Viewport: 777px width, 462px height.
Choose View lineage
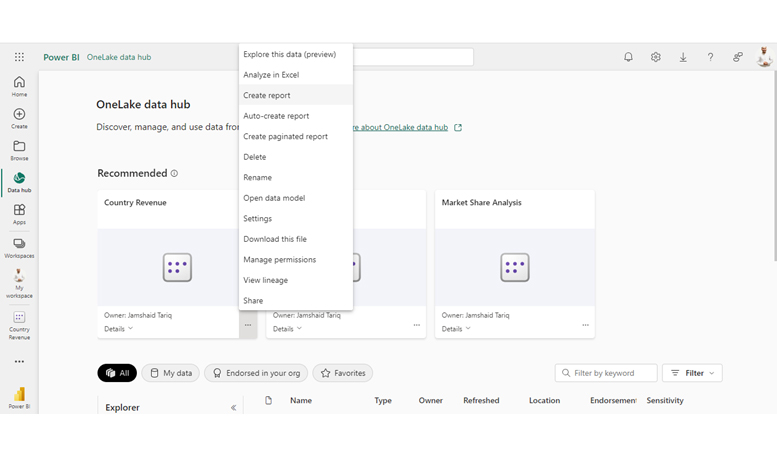pyautogui.click(x=296, y=280)
